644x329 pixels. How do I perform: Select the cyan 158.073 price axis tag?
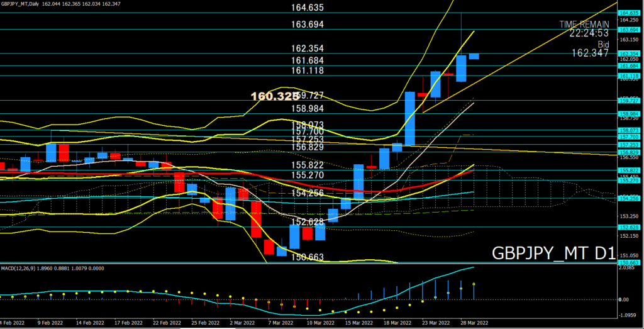(628, 130)
